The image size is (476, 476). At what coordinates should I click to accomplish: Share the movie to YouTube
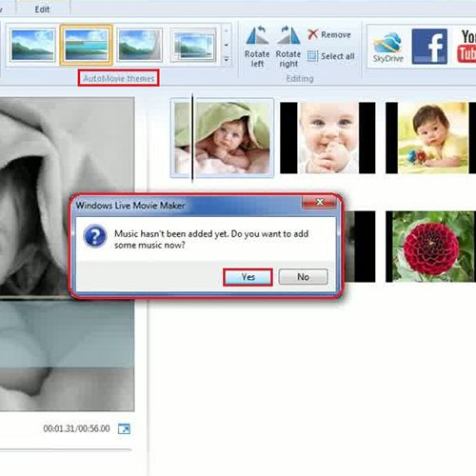click(x=466, y=47)
